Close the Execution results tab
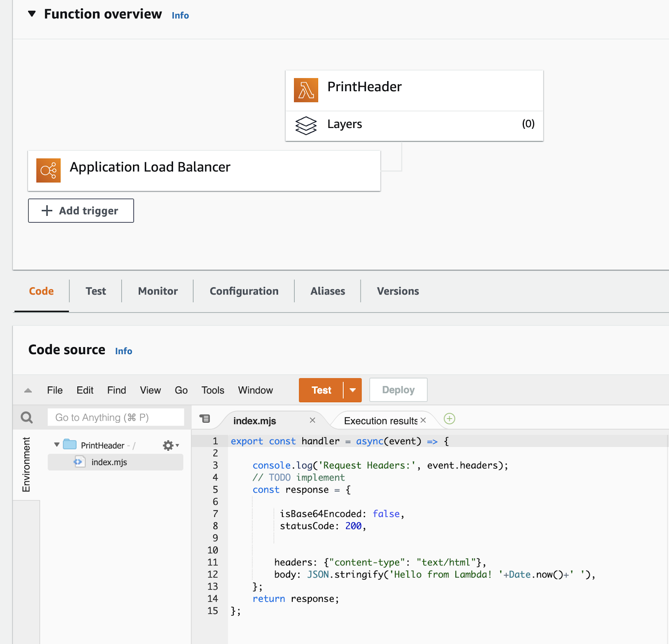 pyautogui.click(x=423, y=420)
